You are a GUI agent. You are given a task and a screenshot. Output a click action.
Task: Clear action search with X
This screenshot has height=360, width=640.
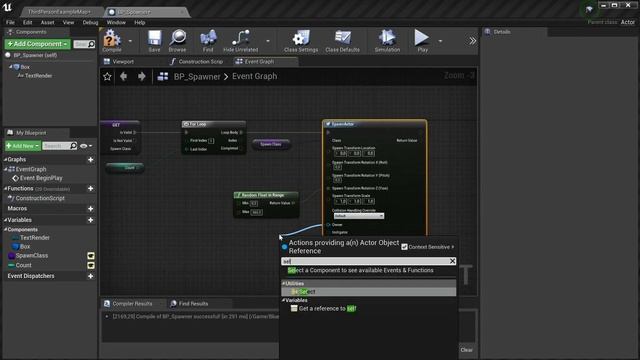(452, 261)
